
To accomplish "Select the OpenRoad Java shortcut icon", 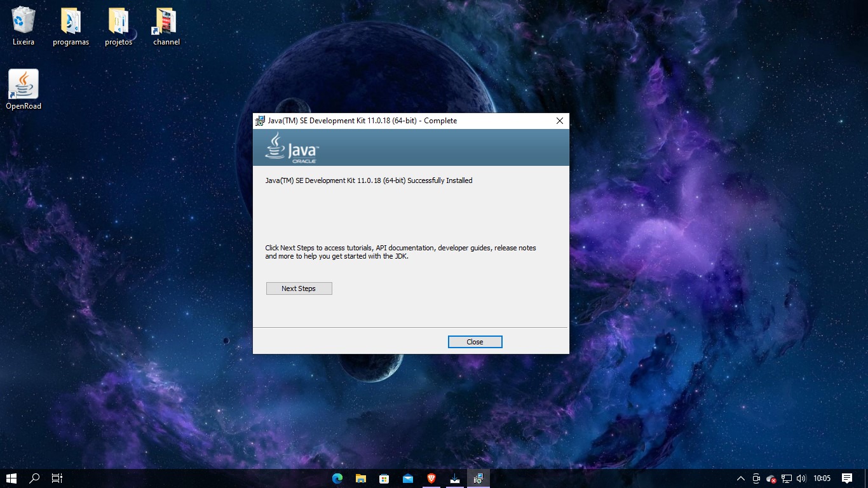I will click(x=24, y=90).
